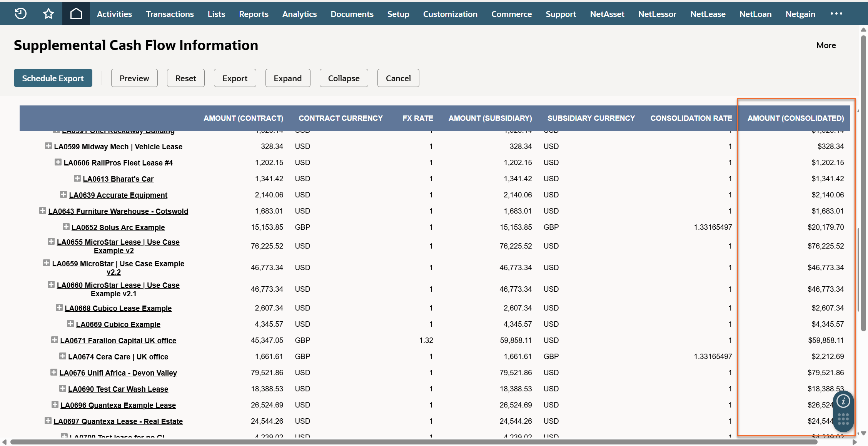Open the Recent Records history icon

(x=20, y=14)
